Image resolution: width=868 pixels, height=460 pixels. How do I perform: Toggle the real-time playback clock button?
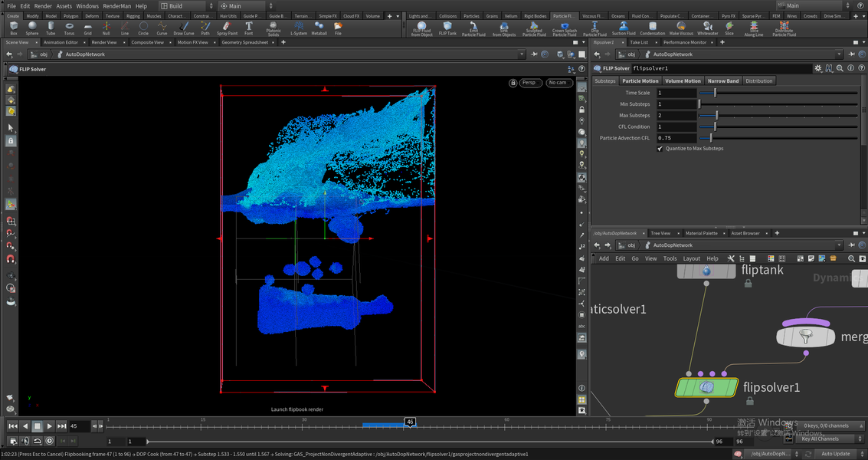pyautogui.click(x=49, y=441)
